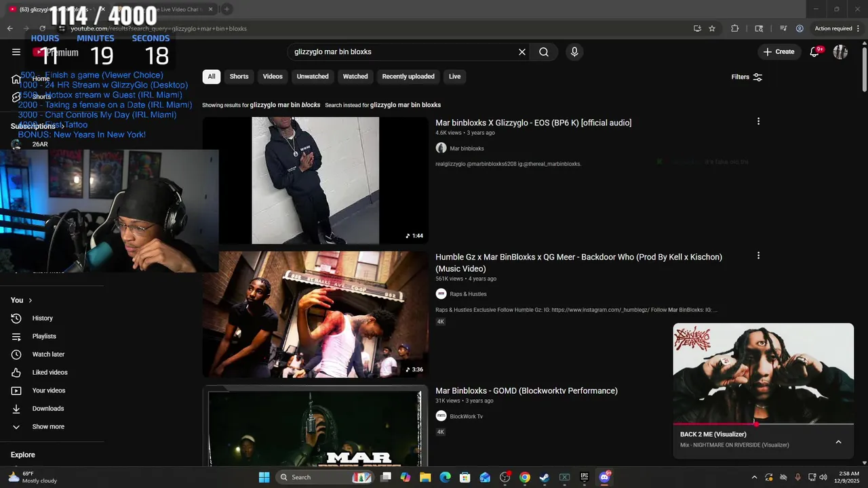Open the Chrome extensions puzzle icon
This screenshot has width=868, height=488.
click(x=734, y=28)
